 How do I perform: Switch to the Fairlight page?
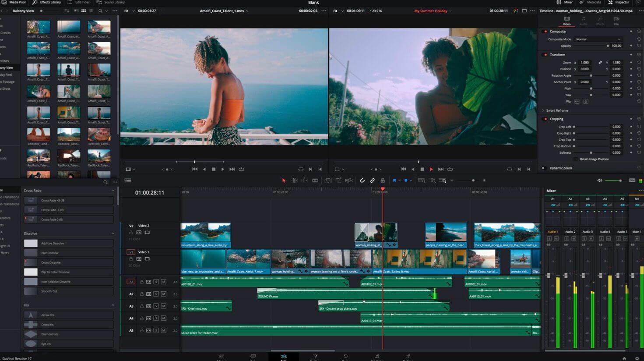pos(377,357)
